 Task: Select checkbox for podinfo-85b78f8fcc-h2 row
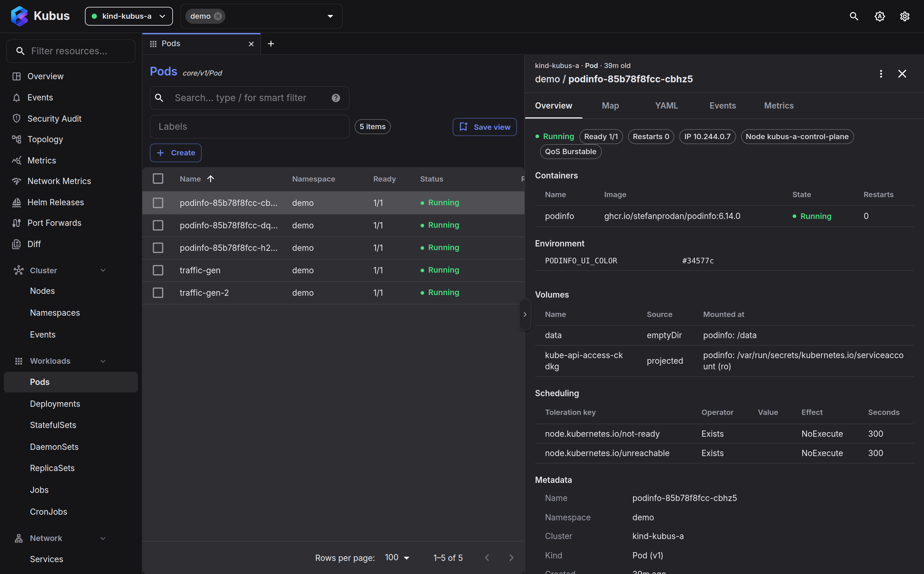(x=158, y=248)
